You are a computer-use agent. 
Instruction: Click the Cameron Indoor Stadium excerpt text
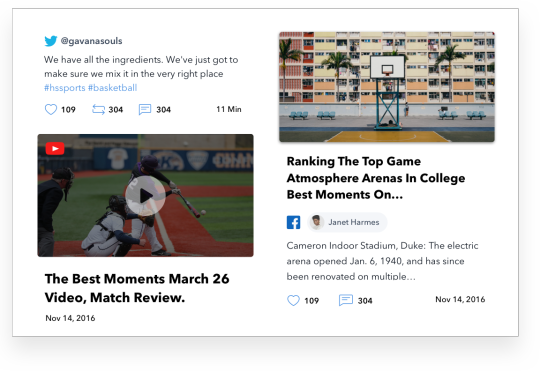(382, 261)
